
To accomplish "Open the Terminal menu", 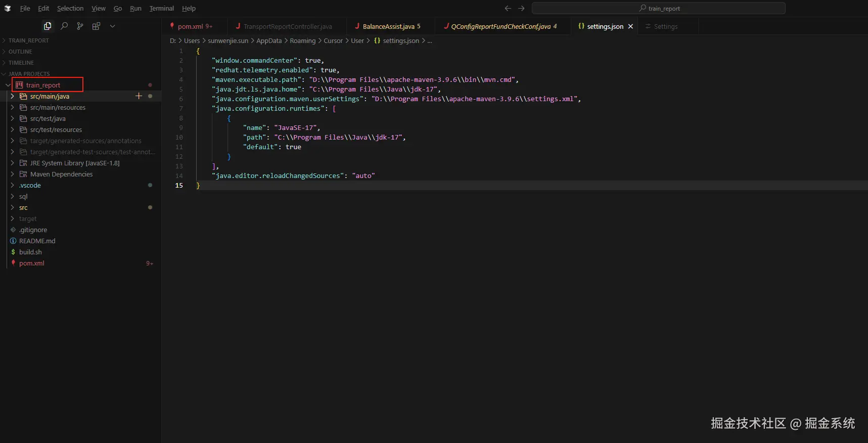I will coord(162,8).
